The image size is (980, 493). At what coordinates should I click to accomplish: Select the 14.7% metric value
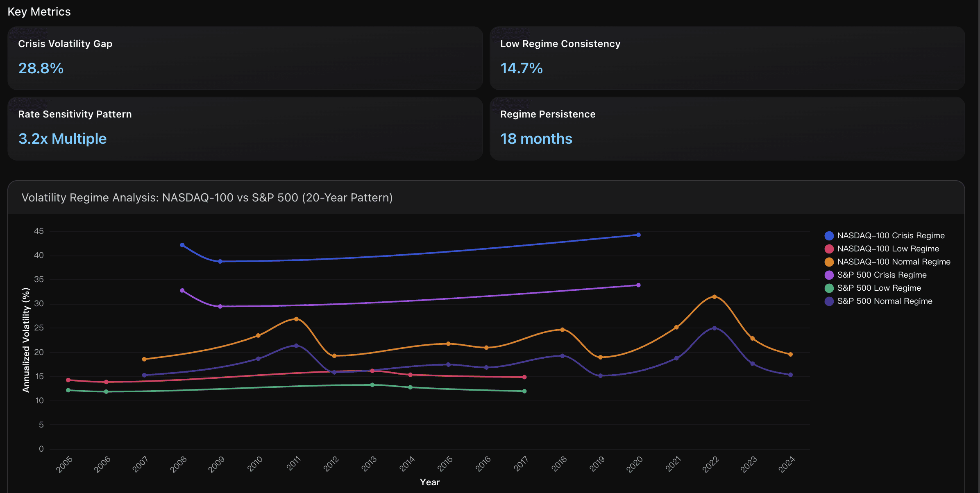(x=522, y=68)
